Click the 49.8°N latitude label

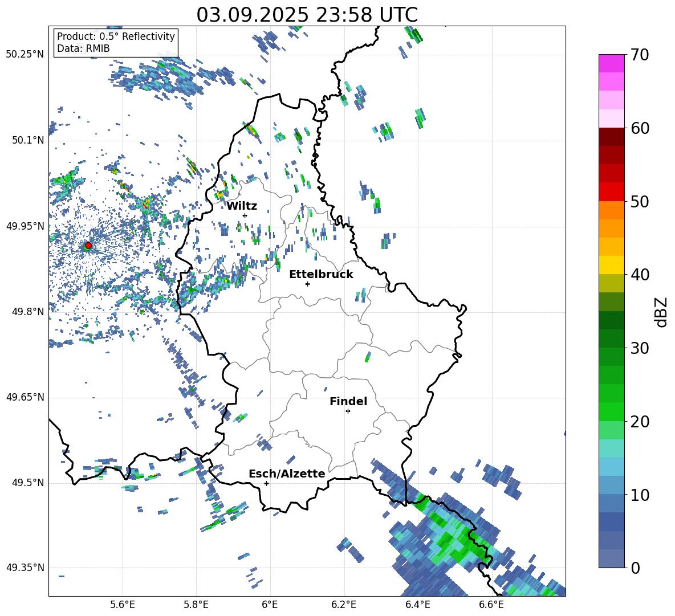point(27,312)
